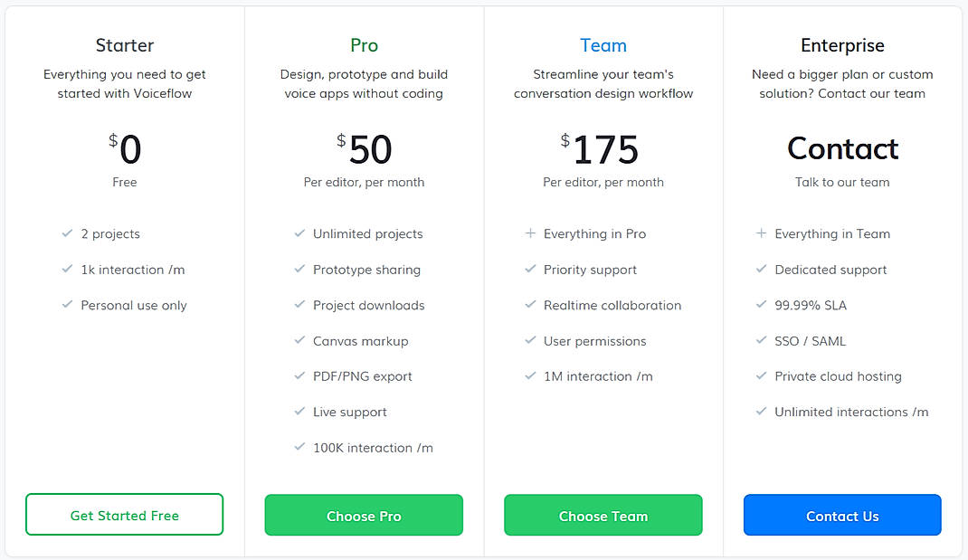Click the checkmark beside "100K interaction /m"
Viewport: 968px width, 560px height.
[299, 448]
